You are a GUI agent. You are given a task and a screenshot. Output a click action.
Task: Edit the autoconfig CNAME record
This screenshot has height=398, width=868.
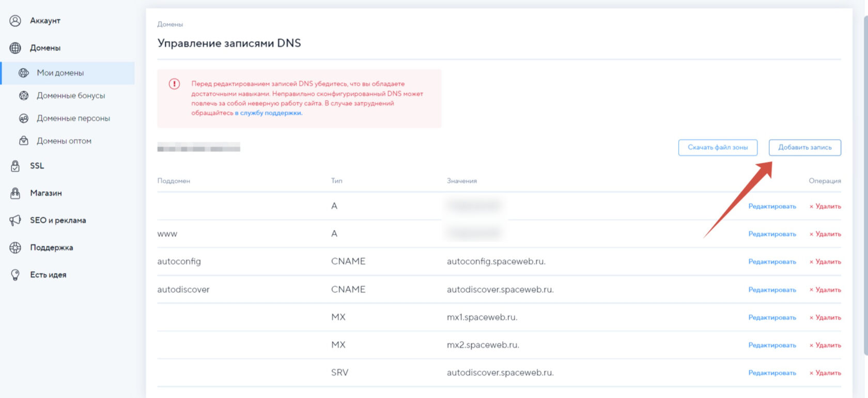[x=772, y=262]
